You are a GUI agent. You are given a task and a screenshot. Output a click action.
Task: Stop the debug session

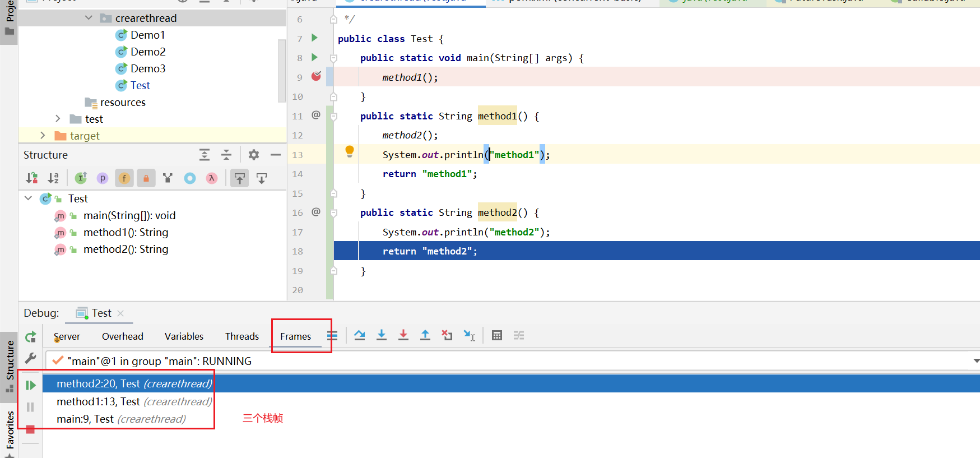30,429
